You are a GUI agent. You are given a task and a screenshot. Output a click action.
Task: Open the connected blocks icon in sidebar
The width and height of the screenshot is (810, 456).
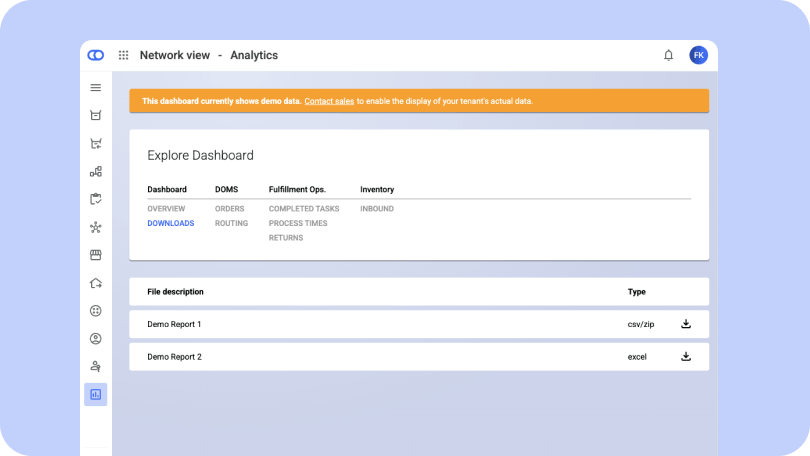pyautogui.click(x=96, y=171)
